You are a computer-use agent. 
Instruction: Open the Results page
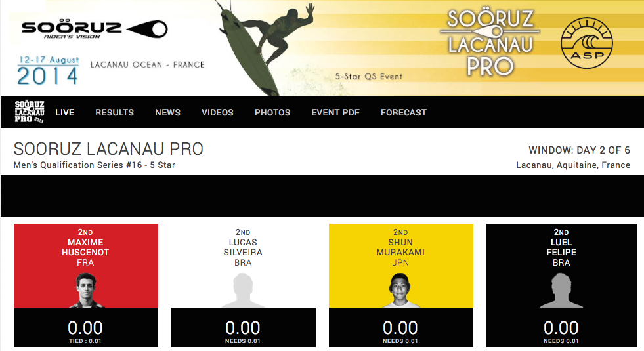(115, 112)
